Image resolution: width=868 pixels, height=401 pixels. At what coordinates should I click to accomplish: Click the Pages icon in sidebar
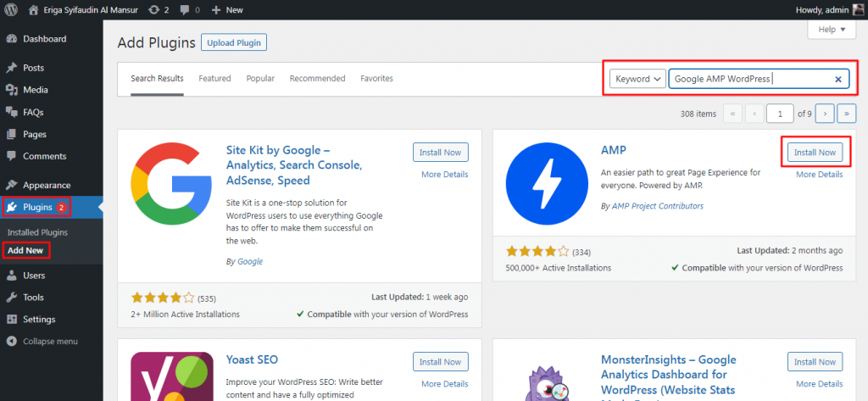click(x=11, y=134)
